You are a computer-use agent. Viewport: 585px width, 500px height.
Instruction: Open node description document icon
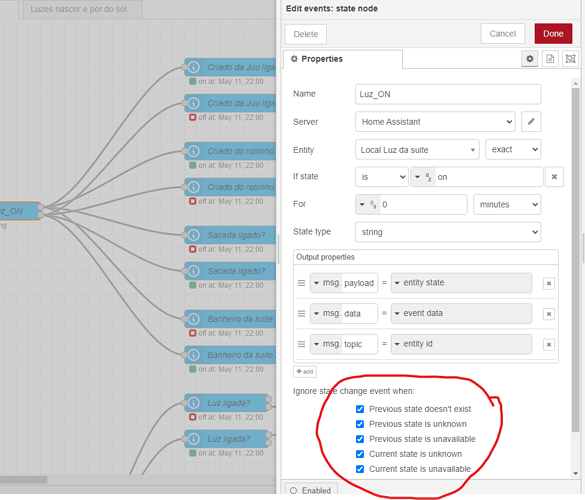550,59
